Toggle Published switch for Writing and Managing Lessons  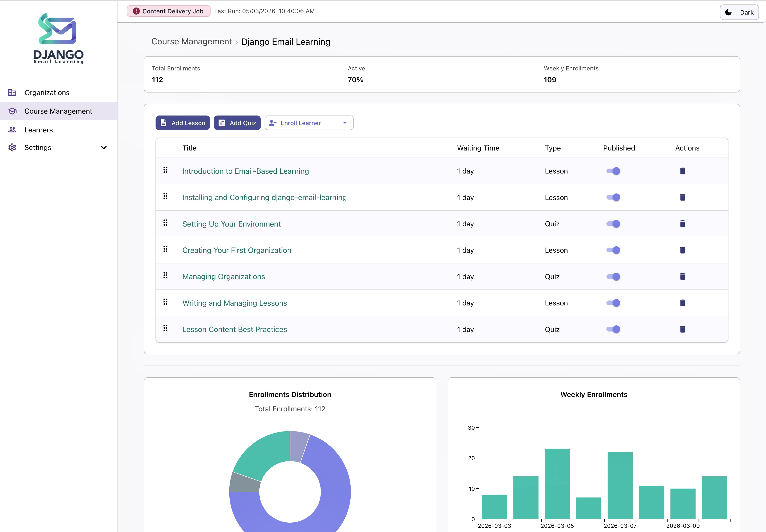click(613, 303)
